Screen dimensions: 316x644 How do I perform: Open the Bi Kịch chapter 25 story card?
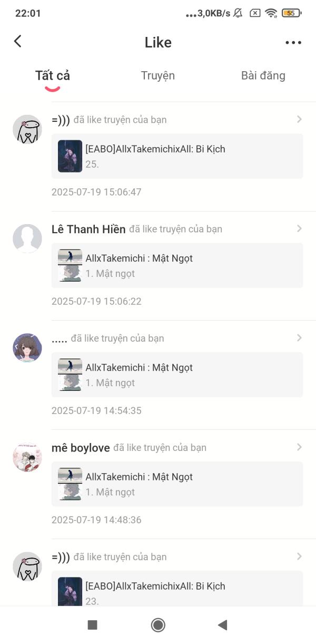tap(177, 156)
